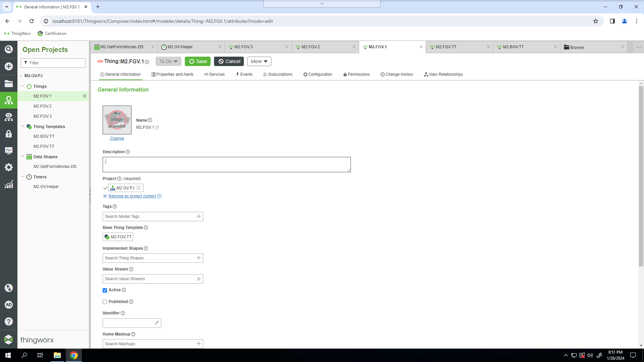Open the Configuration tab
This screenshot has width=644, height=362.
(318, 74)
